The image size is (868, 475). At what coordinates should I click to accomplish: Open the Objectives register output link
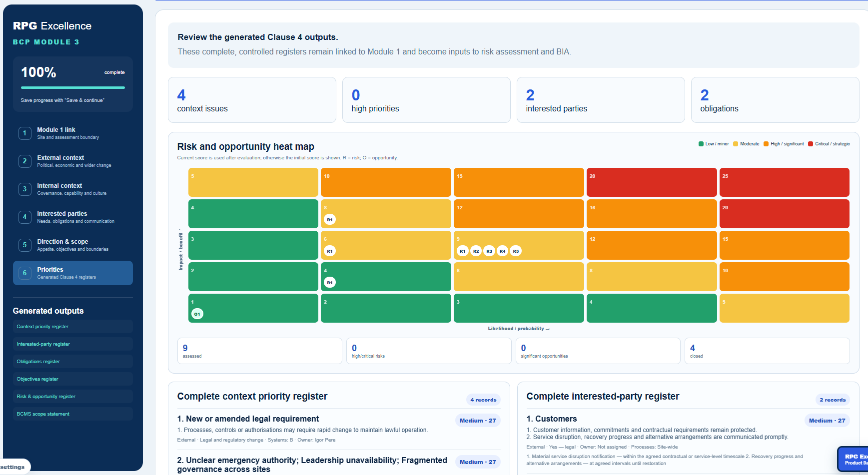73,379
